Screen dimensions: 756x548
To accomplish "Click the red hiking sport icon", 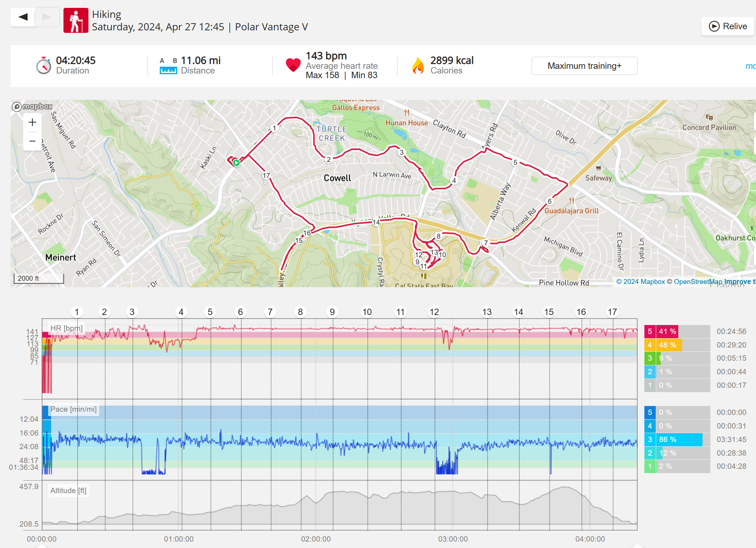I will pos(76,20).
